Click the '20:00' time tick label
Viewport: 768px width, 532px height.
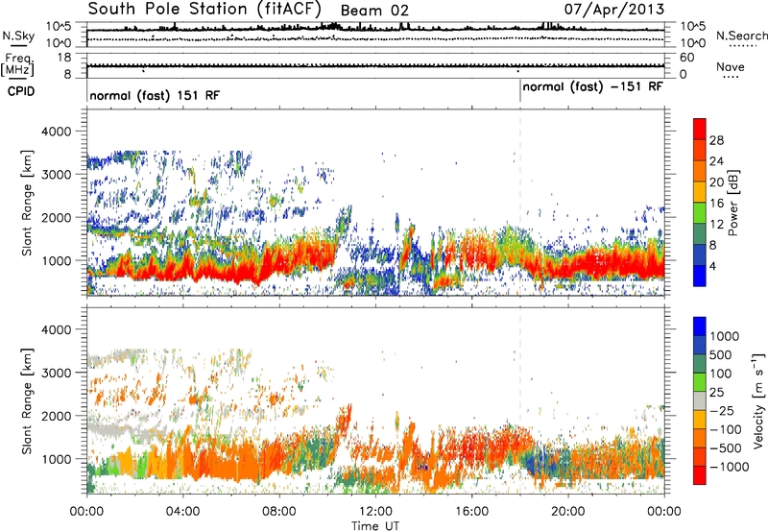click(567, 512)
